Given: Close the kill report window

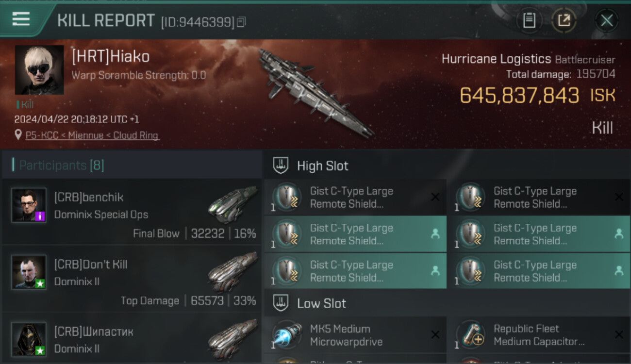Looking at the screenshot, I should coord(607,20).
